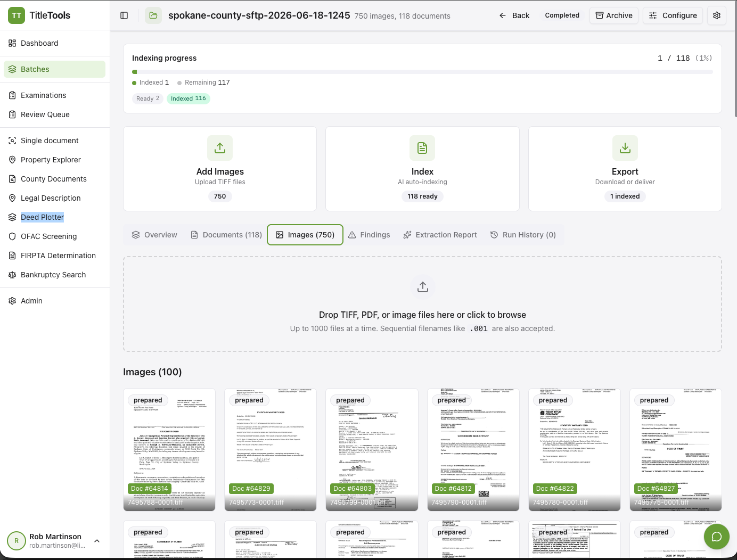Open OFAC Screening in the sidebar
737x560 pixels.
[x=54, y=236]
